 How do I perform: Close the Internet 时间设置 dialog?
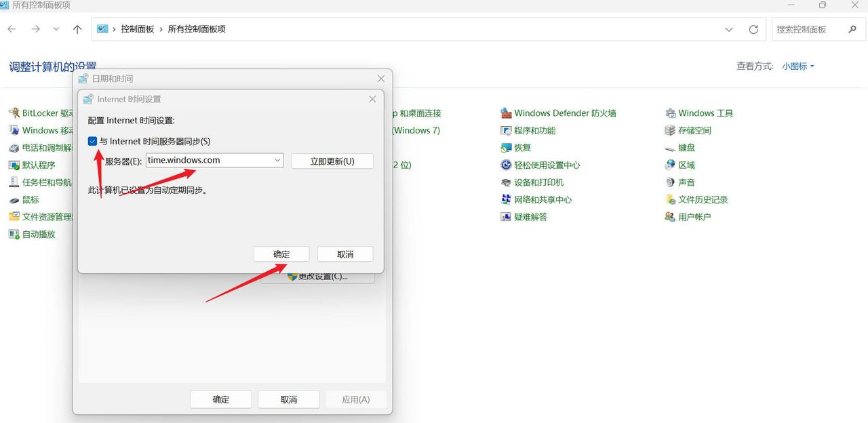372,99
